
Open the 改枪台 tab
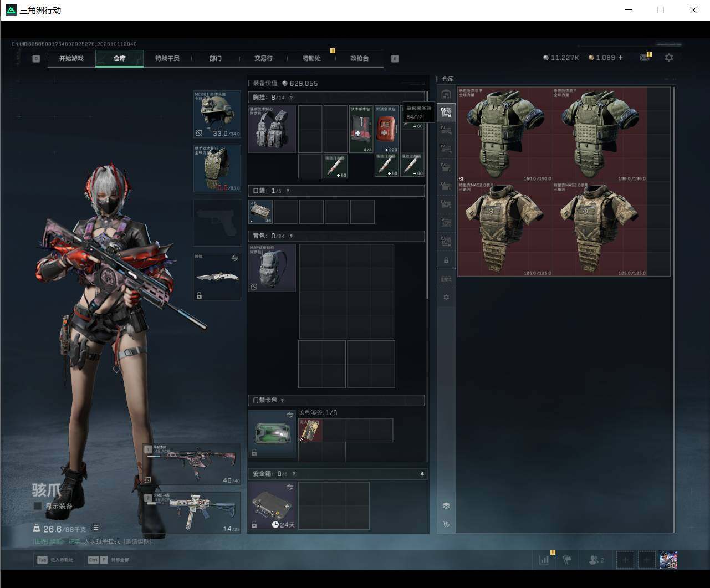tap(359, 58)
